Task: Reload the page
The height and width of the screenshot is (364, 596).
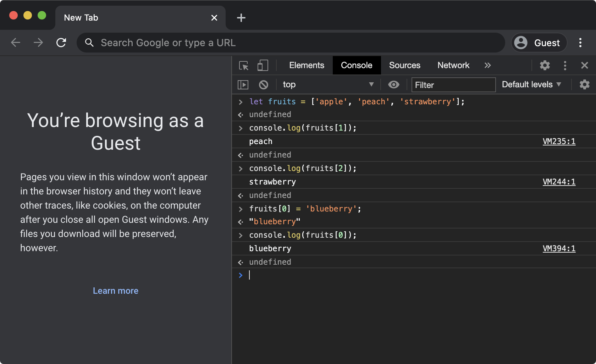Action: 61,43
